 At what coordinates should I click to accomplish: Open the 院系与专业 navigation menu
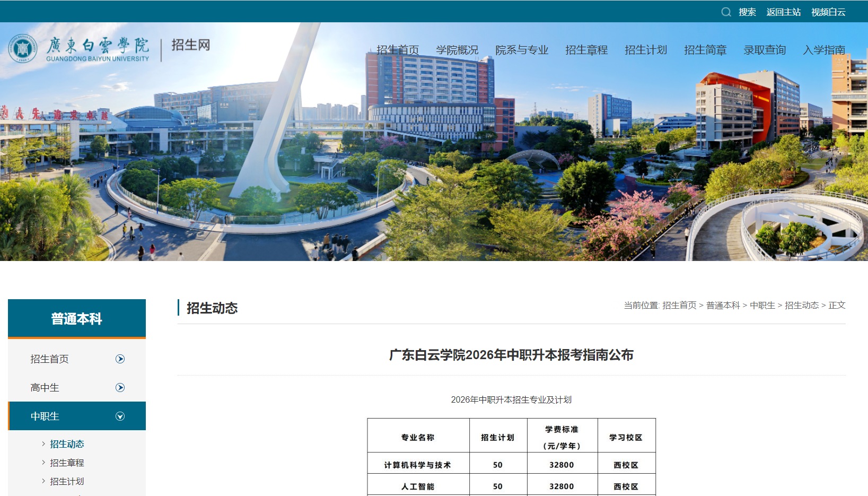522,50
